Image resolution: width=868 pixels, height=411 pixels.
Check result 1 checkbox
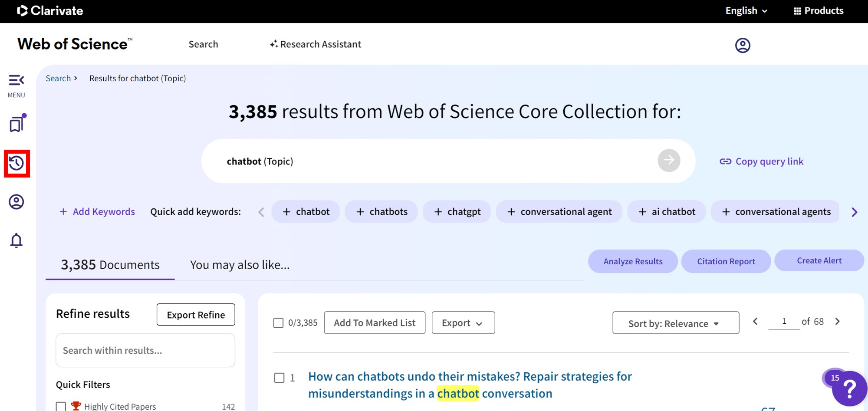pos(279,378)
